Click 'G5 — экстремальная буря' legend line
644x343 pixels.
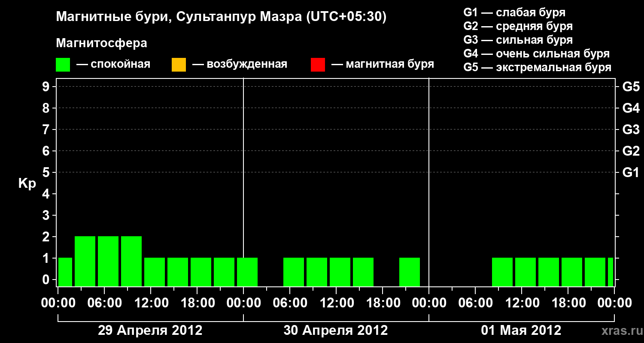click(x=538, y=68)
